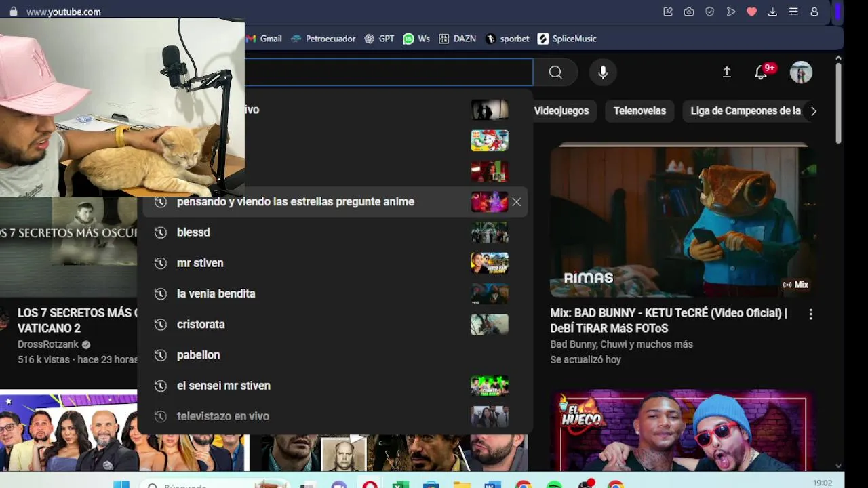
Task: Open the YouTube account avatar menu
Action: pyautogui.click(x=801, y=73)
